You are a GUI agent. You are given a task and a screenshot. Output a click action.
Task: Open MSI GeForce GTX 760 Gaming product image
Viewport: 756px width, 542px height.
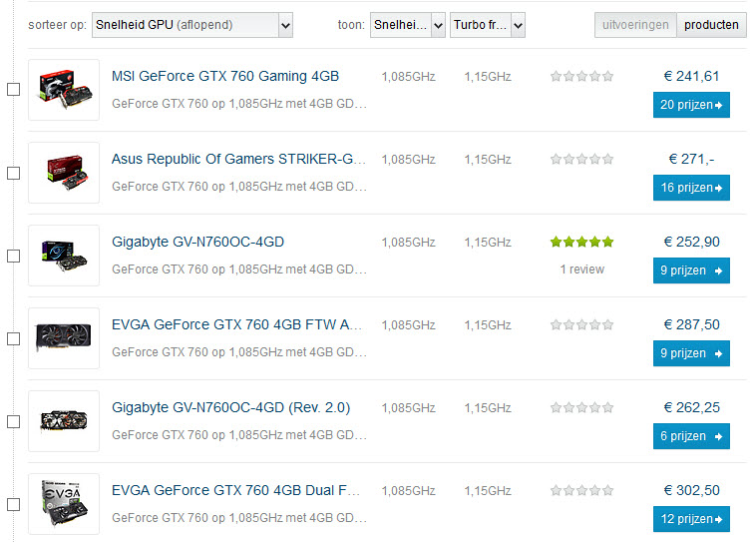64,90
